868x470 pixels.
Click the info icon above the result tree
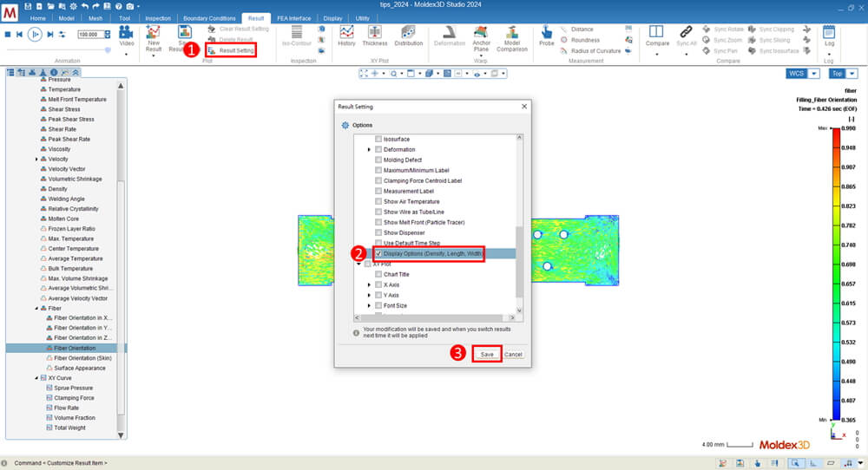[x=54, y=73]
